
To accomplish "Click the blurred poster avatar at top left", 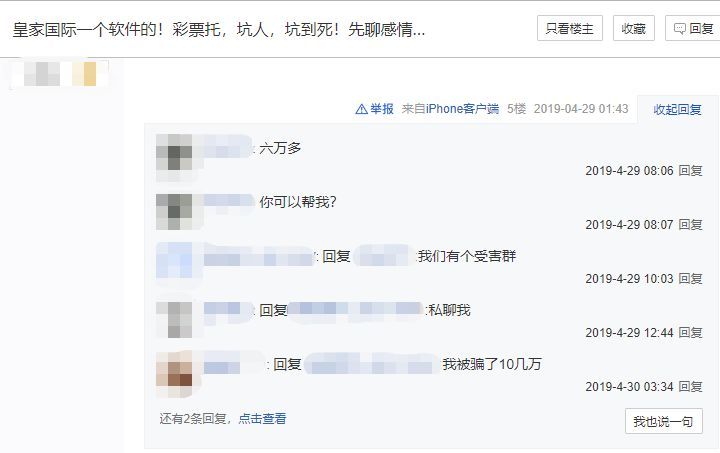I will point(60,73).
